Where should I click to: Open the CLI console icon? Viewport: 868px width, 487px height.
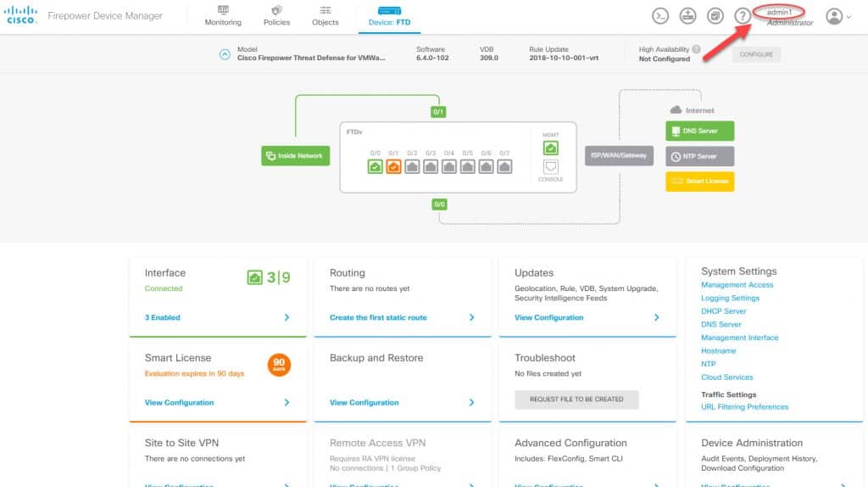tap(659, 16)
